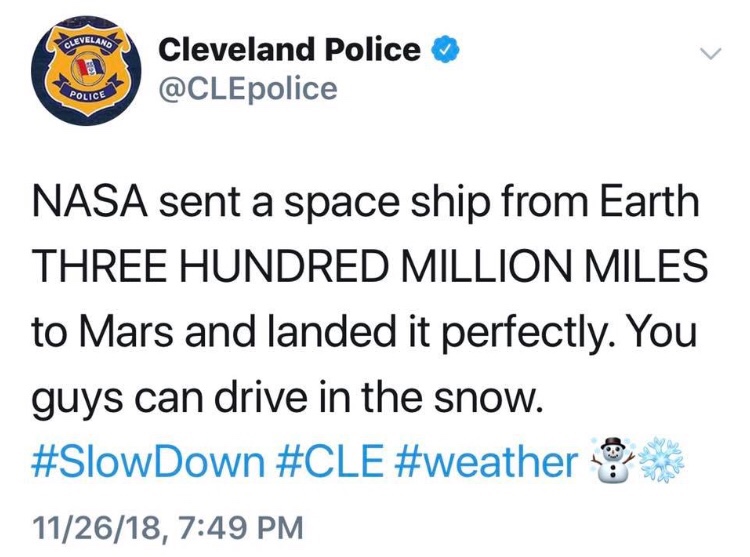The height and width of the screenshot is (557, 750).
Task: Click the "guys can drive in the snow" line
Action: click(x=285, y=396)
